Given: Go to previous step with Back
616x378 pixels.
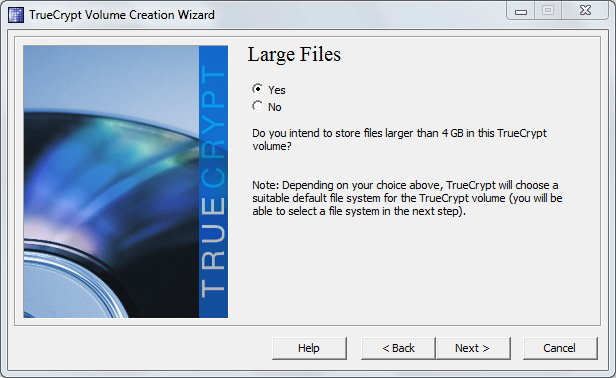Looking at the screenshot, I should pos(398,348).
